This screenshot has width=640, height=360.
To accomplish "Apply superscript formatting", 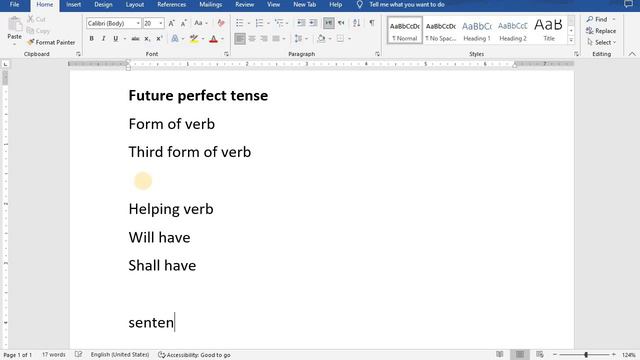I will click(159, 39).
